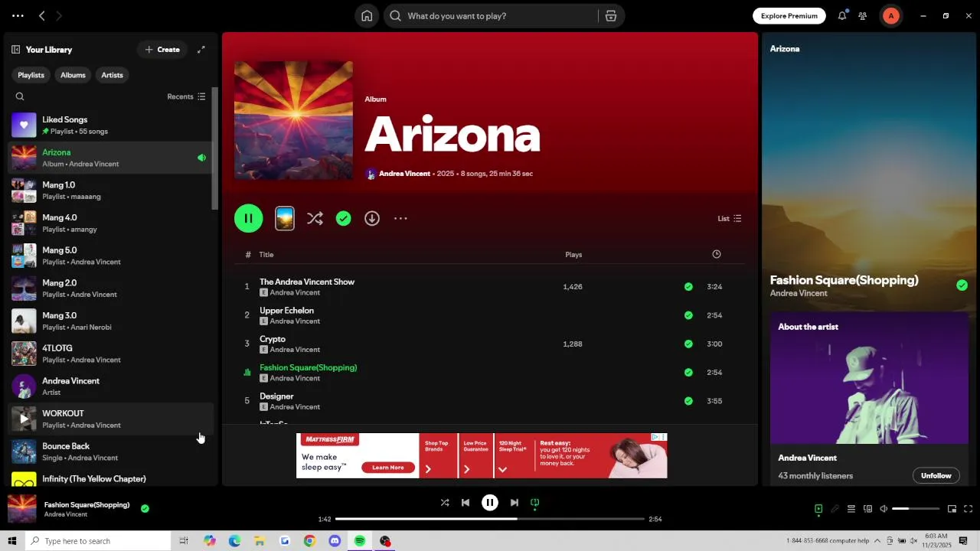
Task: Expand Your Library to full view
Action: tap(201, 50)
